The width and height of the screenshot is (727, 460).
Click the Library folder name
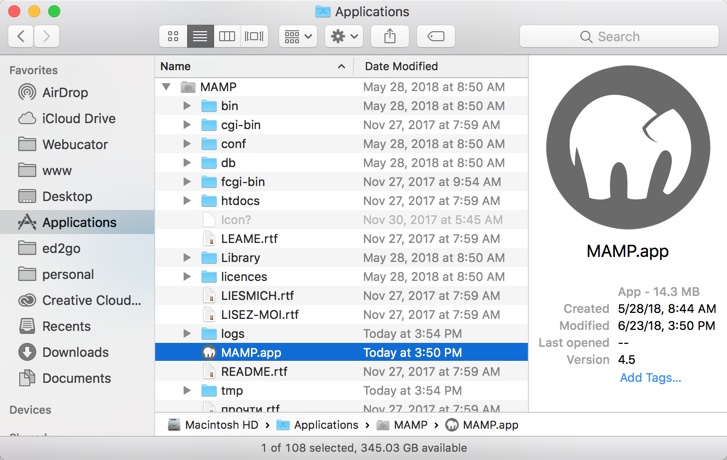coord(240,257)
